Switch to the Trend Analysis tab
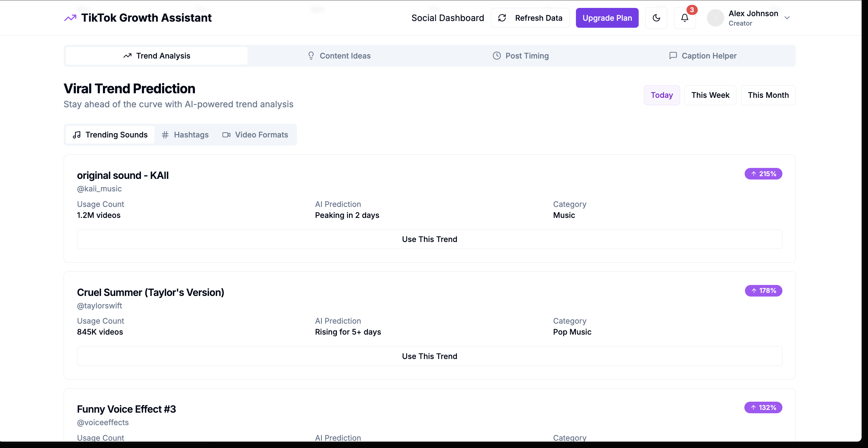This screenshot has height=448, width=868. (x=157, y=56)
